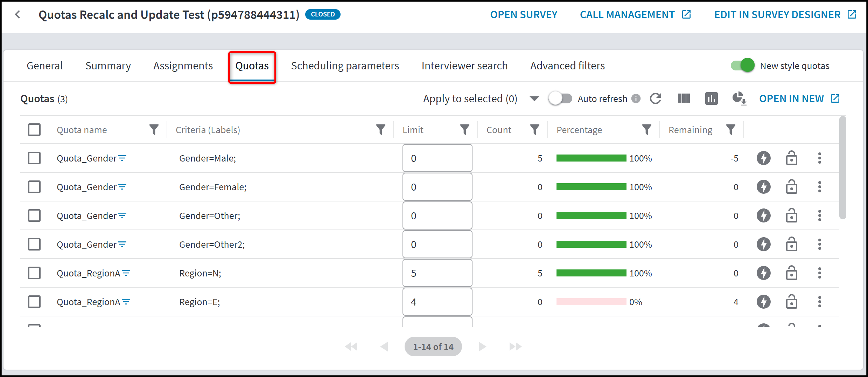Click lock icon for Region=E row
This screenshot has height=377, width=868.
tap(791, 301)
